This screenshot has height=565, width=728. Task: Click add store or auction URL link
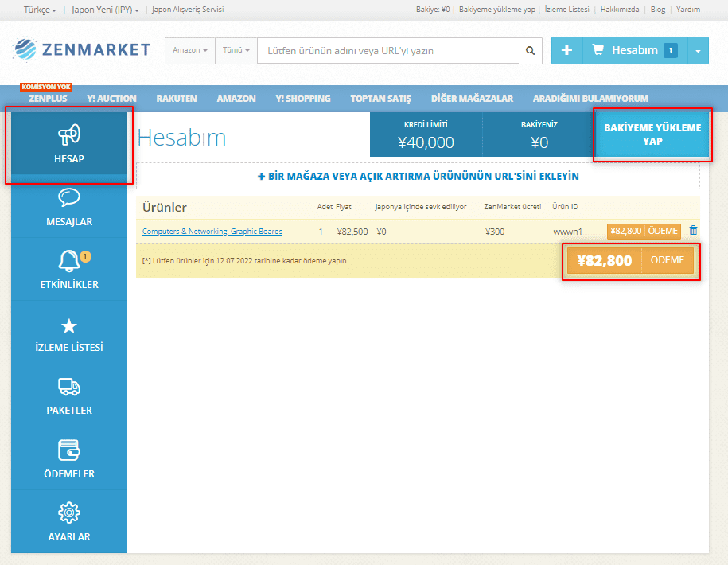[x=418, y=176]
